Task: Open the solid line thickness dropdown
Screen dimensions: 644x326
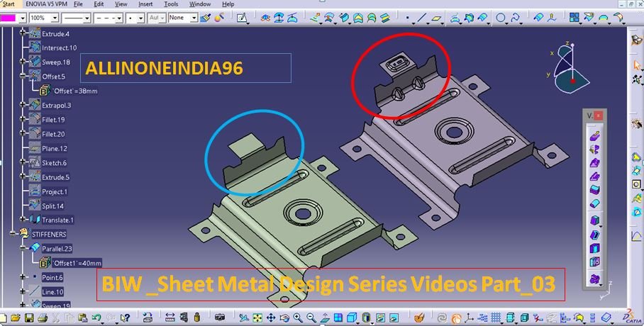Action: [87, 18]
